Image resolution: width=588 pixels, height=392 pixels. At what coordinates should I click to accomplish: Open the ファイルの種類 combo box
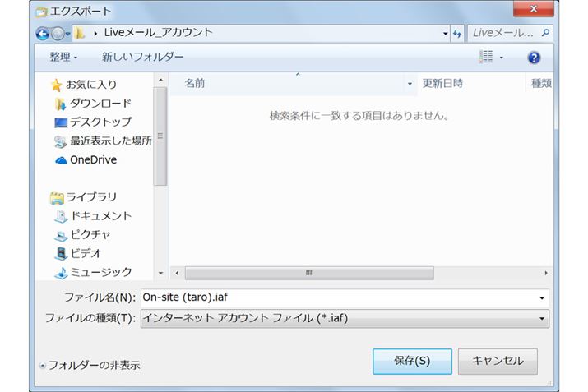(345, 319)
